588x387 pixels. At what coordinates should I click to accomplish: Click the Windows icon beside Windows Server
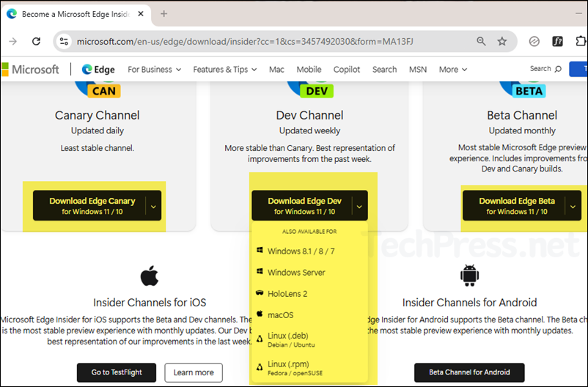coord(260,271)
